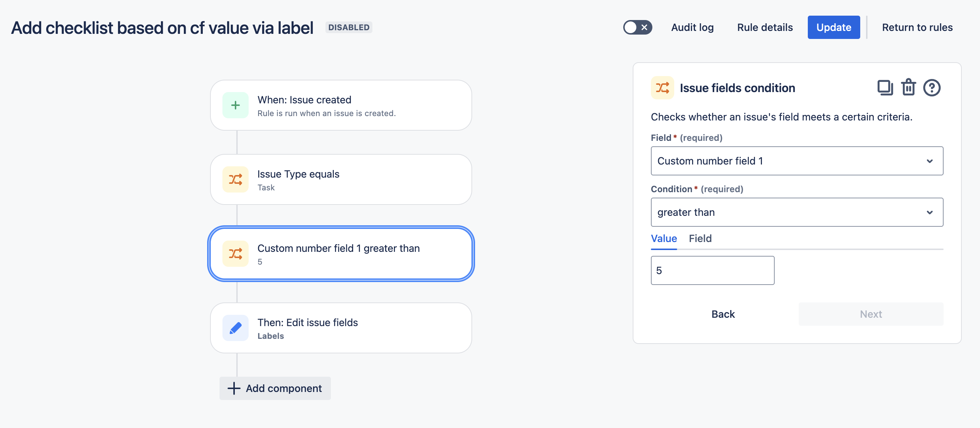This screenshot has height=428, width=980.
Task: Click the duplicate icon in Issue fields condition panel
Action: [885, 87]
